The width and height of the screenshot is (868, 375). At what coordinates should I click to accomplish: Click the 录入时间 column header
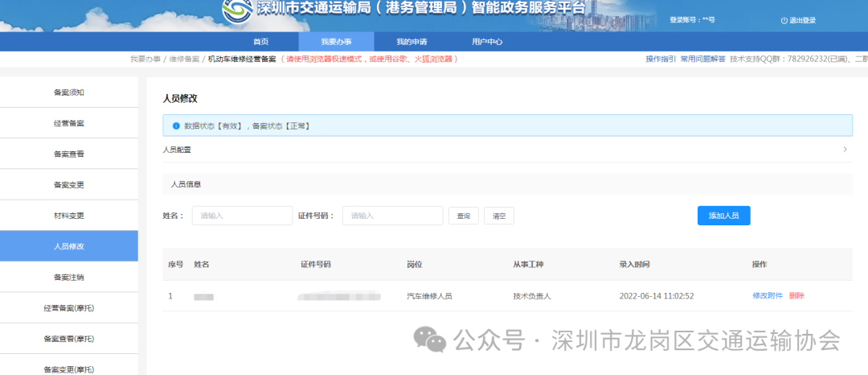pyautogui.click(x=634, y=265)
